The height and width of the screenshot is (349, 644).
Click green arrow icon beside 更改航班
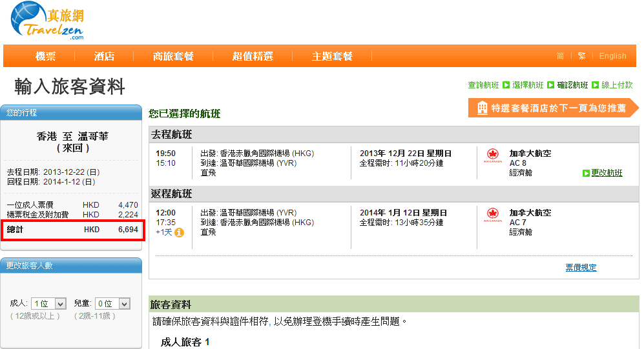coord(586,173)
